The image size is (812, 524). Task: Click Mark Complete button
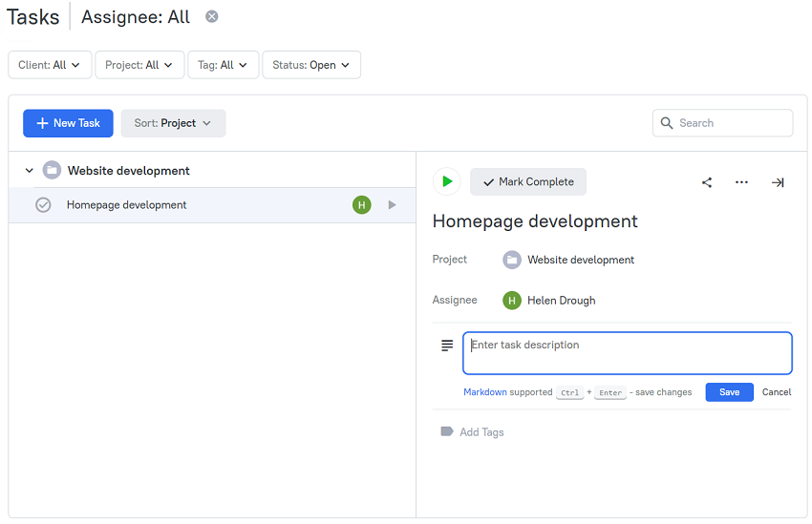click(x=527, y=181)
